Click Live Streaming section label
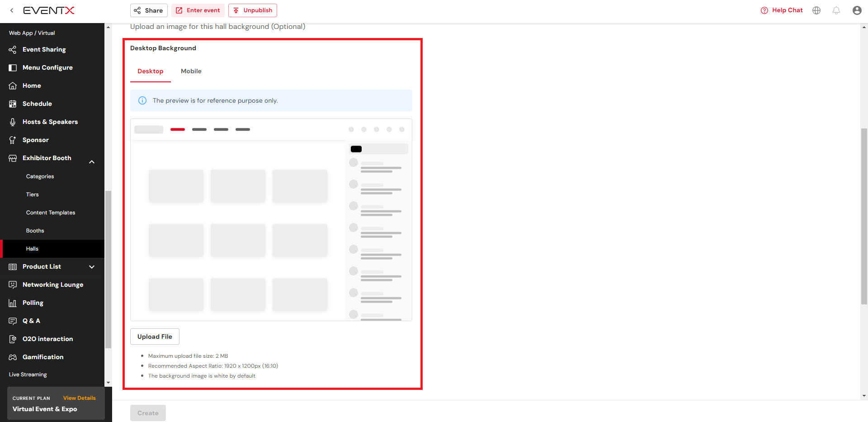The width and height of the screenshot is (868, 422). click(28, 375)
